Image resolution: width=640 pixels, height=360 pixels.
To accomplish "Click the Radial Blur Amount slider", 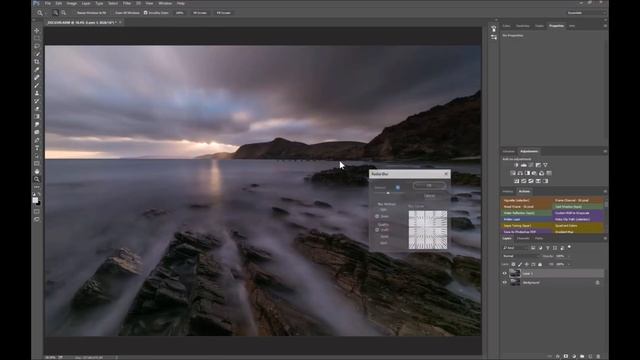I will 389,193.
